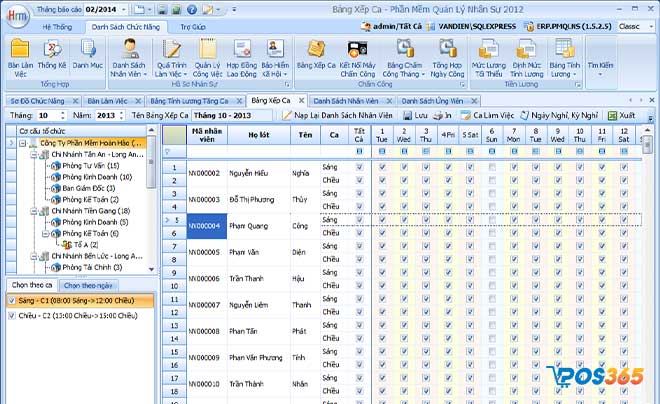Open the Danh Sách Chức Năng ribbon tab
660x404 pixels.
click(x=125, y=27)
